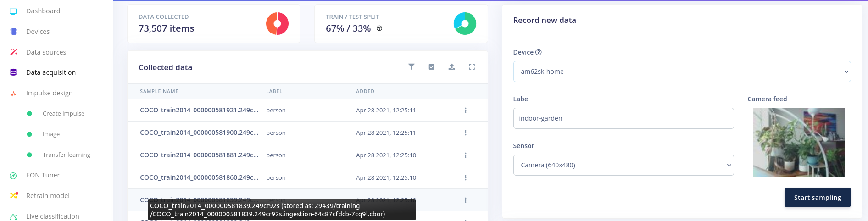This screenshot has height=221, width=868.
Task: Go to Devices in the sidebar
Action: tap(38, 32)
